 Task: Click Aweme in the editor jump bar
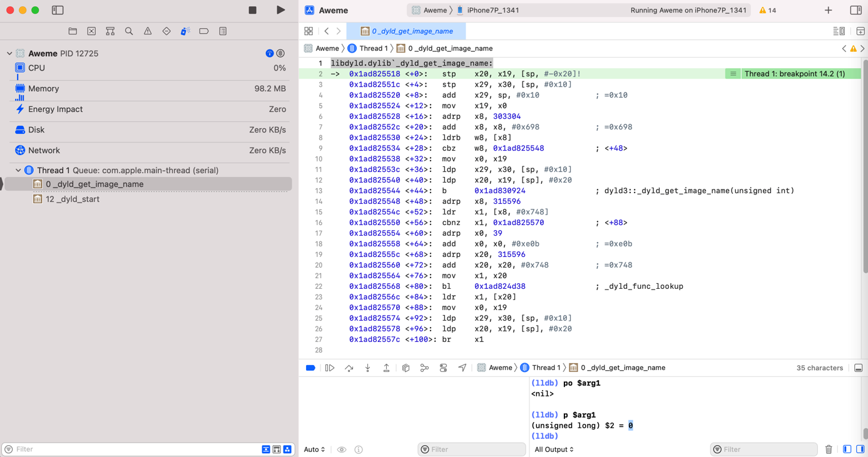pos(321,48)
